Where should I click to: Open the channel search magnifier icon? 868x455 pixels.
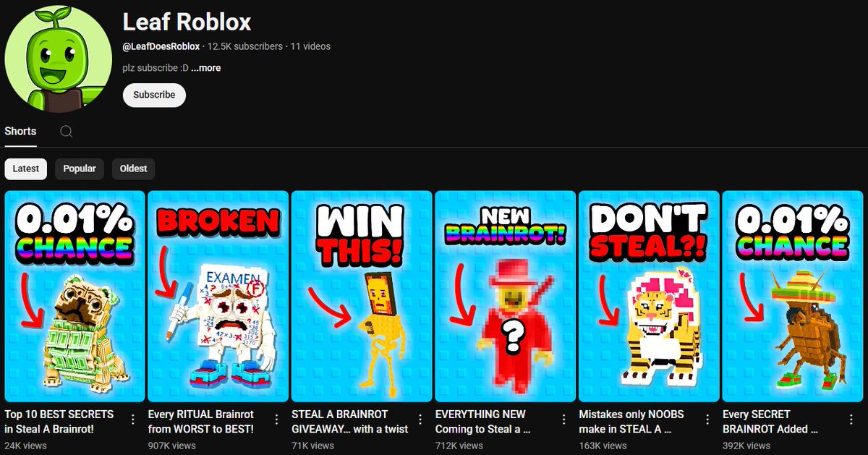66,132
